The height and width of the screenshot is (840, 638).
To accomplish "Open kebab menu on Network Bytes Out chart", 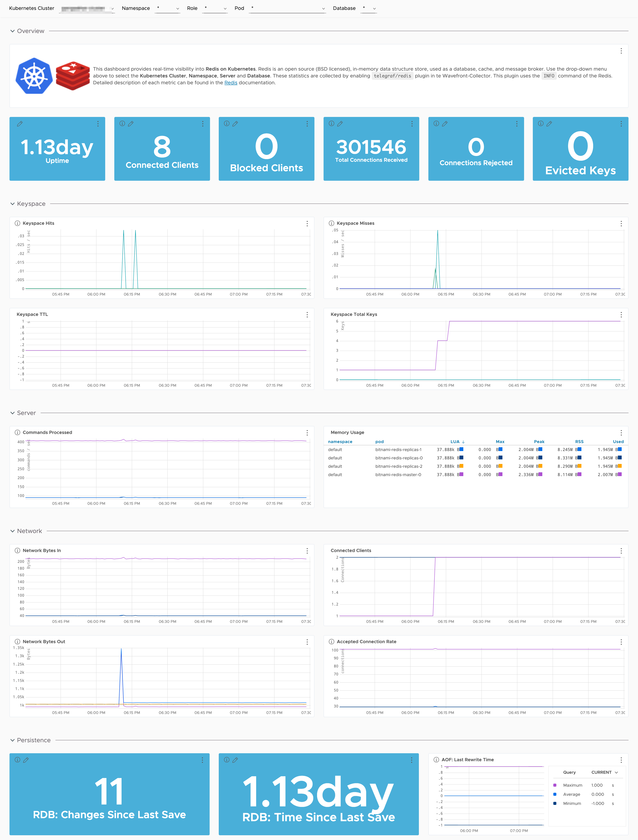I will [x=307, y=642].
